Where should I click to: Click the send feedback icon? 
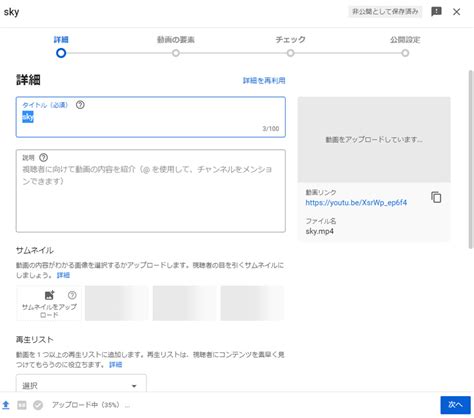click(436, 12)
